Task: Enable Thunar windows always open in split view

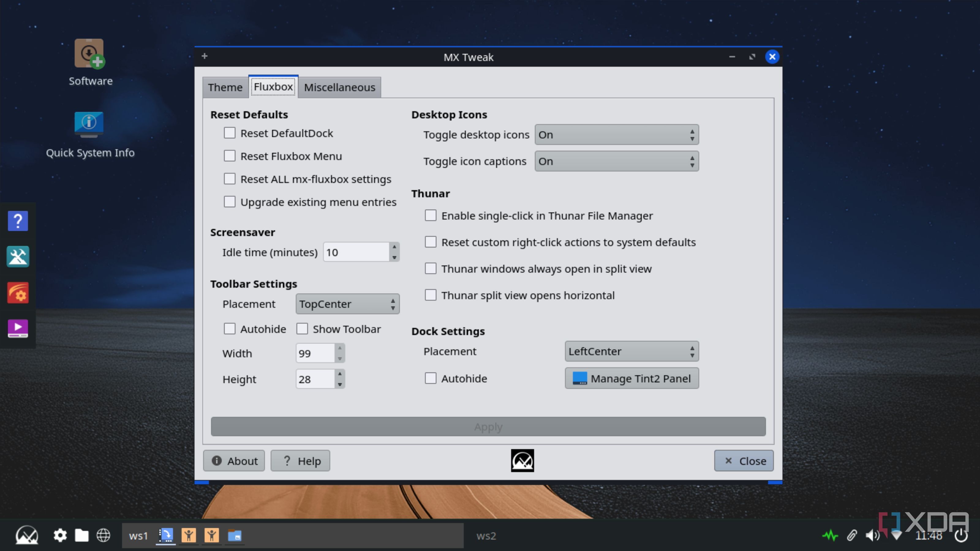Action: pos(430,269)
